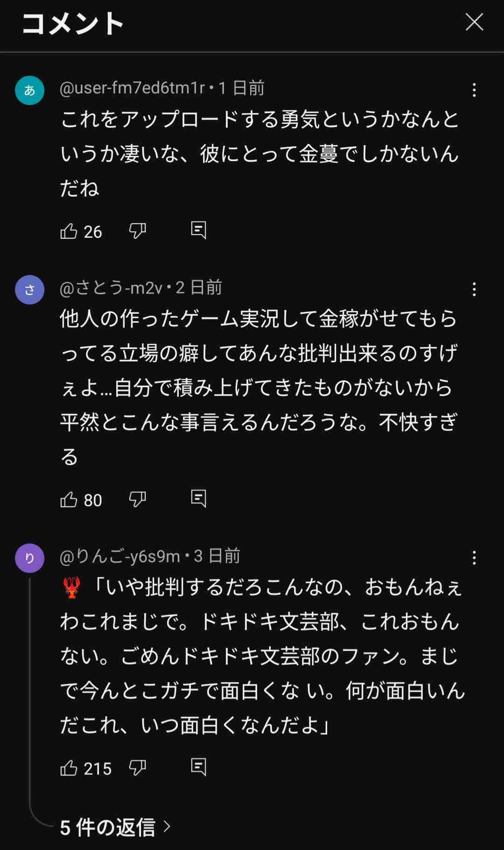
Task: Dislike the comment by @user-fm7ed6tm1r
Action: click(x=137, y=231)
